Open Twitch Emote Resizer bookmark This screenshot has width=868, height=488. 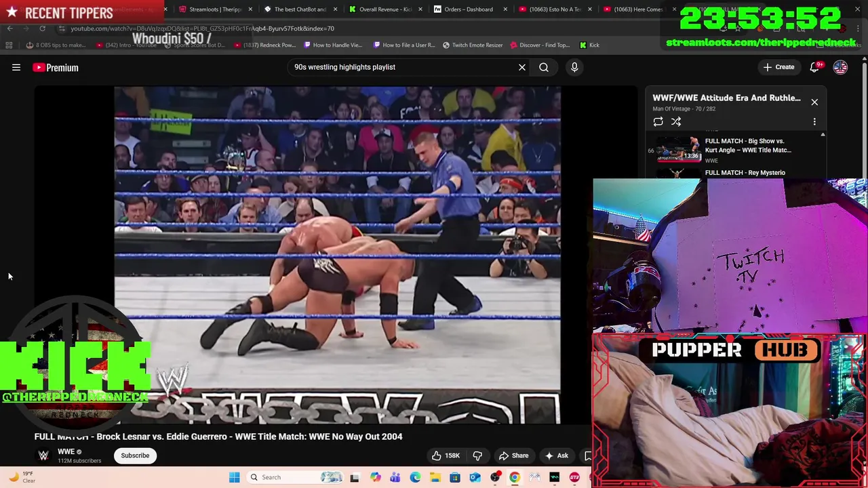click(473, 45)
